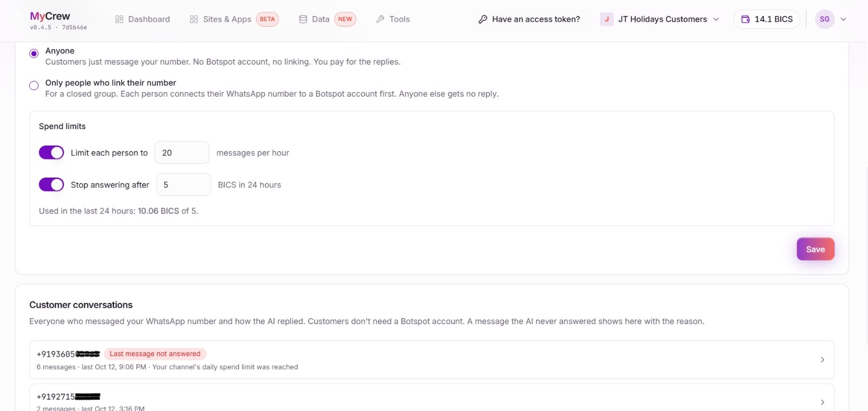Click the Customer conversations heading
Viewport: 868px width, 411px height.
[x=81, y=305]
